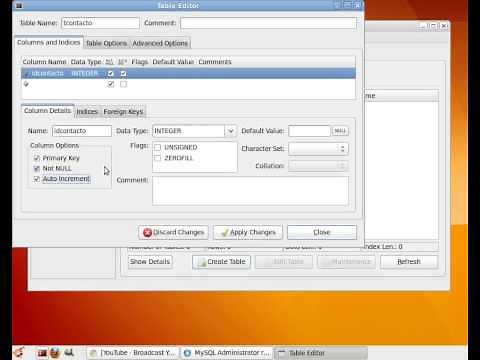Open the Table Editor window menu icon

coord(19,5)
